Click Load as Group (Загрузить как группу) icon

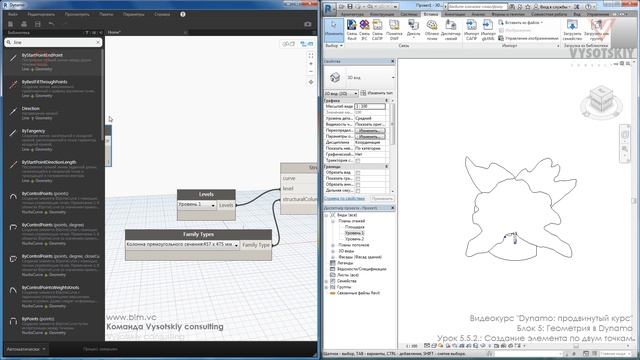tap(596, 30)
